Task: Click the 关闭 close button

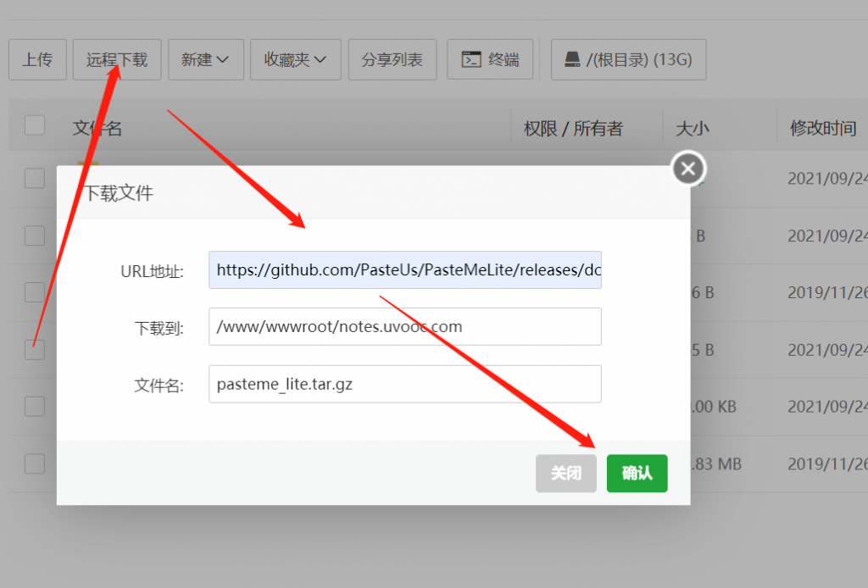Action: click(x=565, y=474)
